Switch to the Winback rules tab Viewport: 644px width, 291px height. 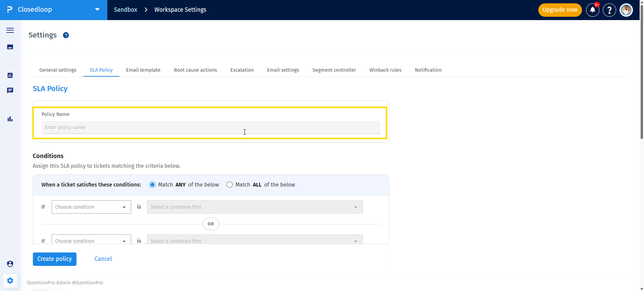click(x=385, y=70)
